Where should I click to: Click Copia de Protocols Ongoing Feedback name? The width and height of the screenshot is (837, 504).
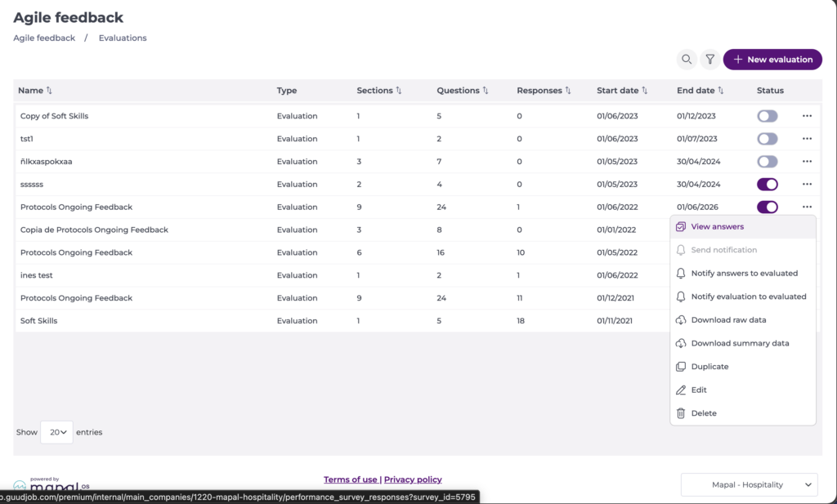pyautogui.click(x=94, y=230)
